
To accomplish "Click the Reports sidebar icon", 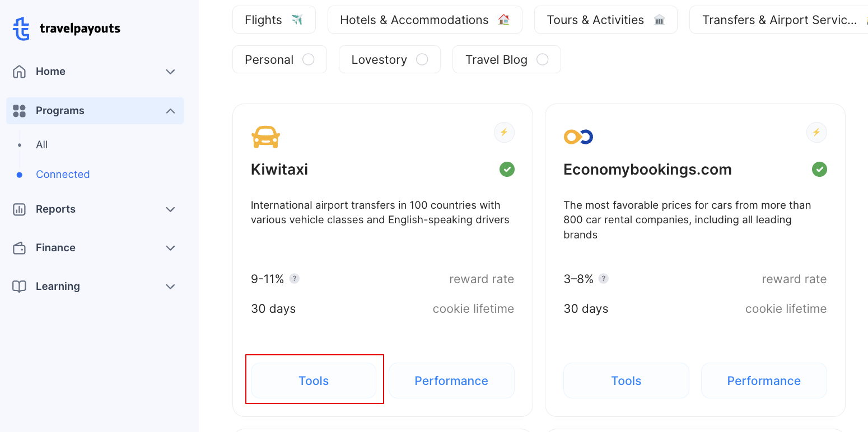I will [x=19, y=209].
